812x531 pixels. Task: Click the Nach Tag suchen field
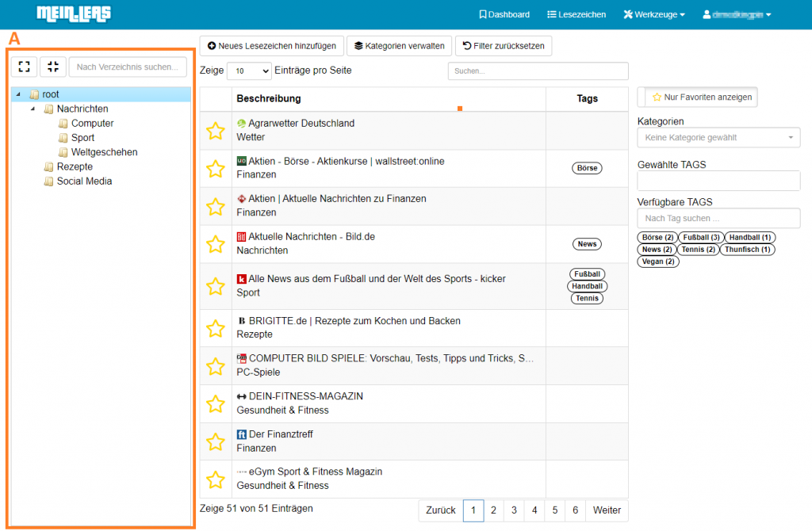pyautogui.click(x=718, y=218)
